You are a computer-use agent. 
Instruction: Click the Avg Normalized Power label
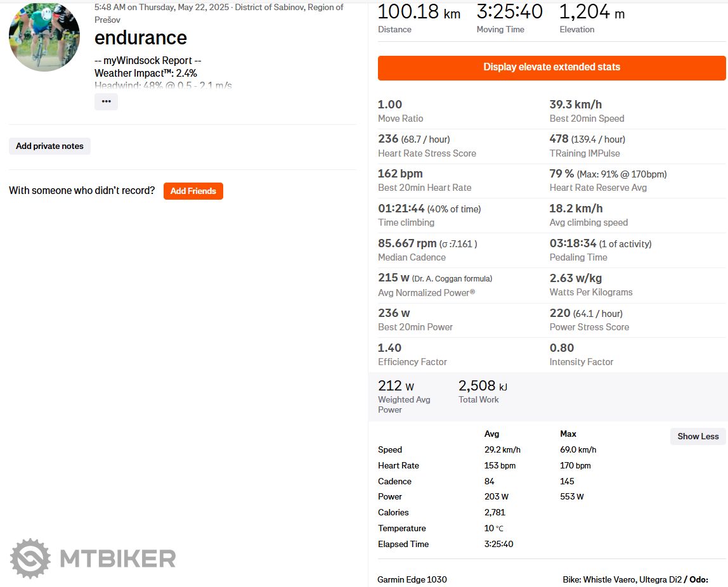426,292
